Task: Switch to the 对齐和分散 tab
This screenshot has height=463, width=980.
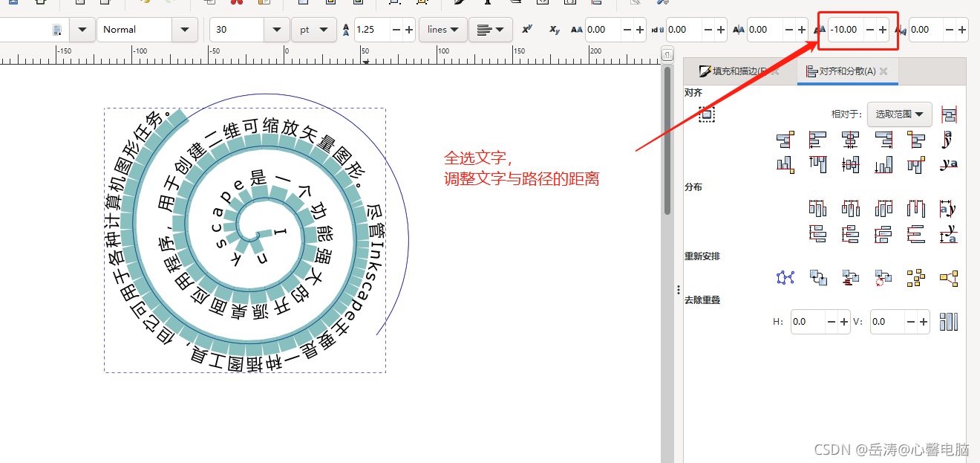Action: click(x=847, y=71)
